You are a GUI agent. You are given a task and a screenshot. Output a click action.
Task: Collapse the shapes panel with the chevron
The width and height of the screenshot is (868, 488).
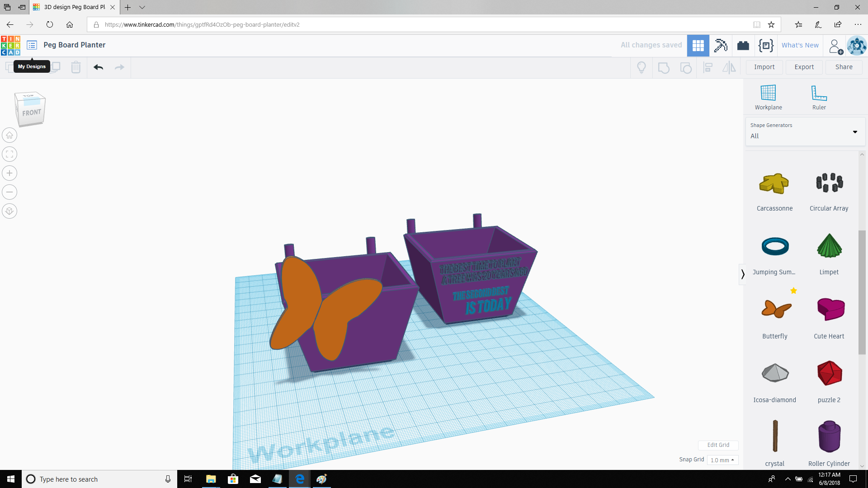click(x=743, y=274)
